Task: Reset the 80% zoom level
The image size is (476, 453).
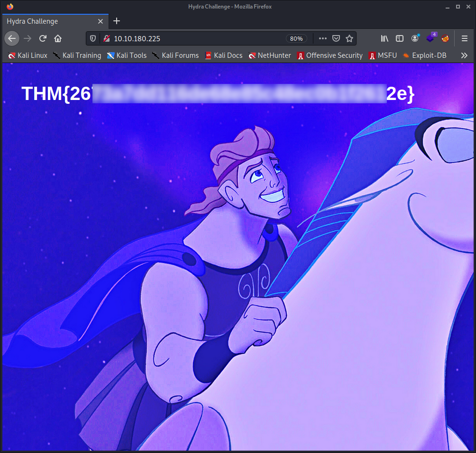Action: click(x=296, y=38)
